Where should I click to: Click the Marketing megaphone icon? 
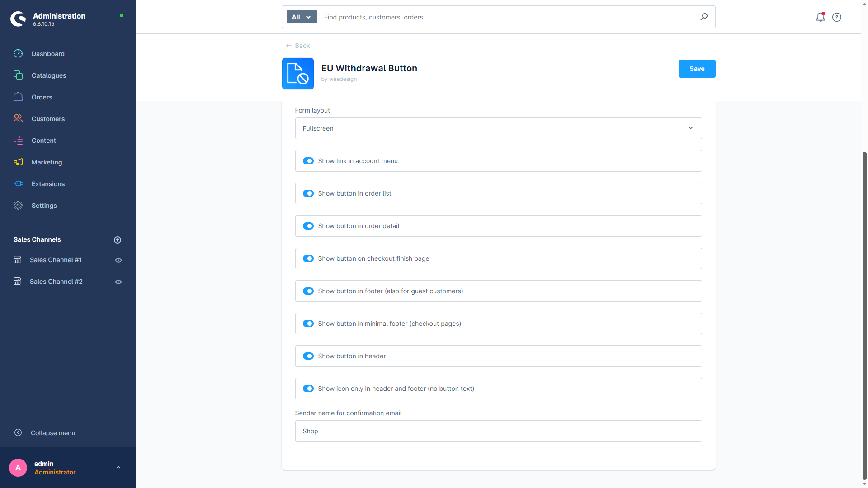coord(18,162)
